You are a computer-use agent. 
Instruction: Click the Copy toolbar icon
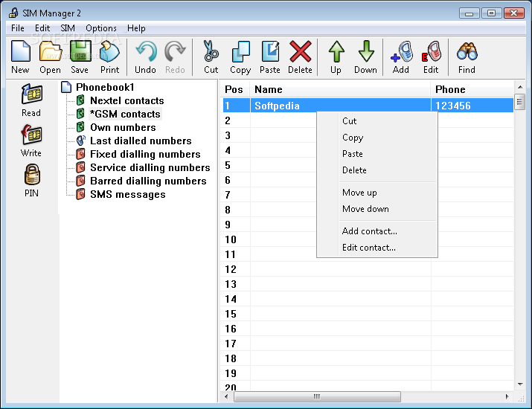click(240, 51)
